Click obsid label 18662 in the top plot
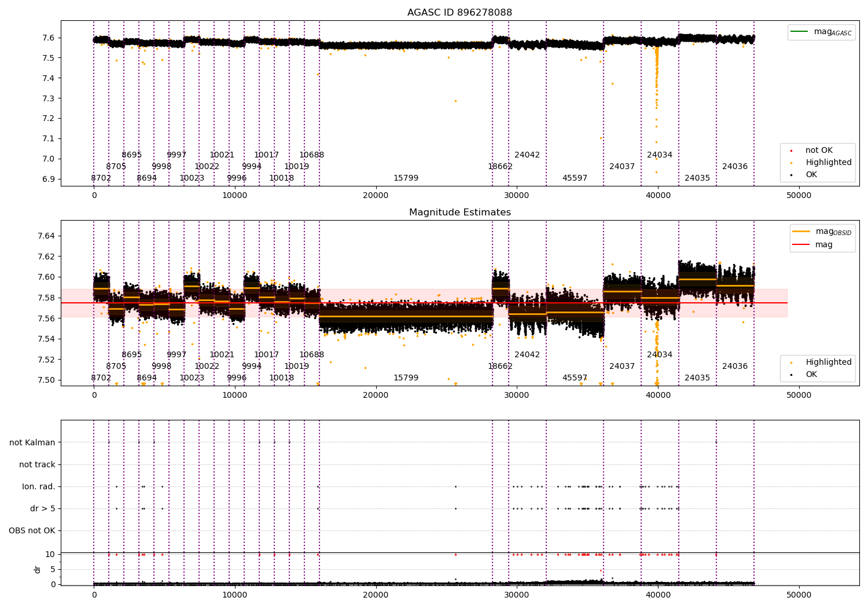Viewport: 868px width, 608px height. (x=501, y=167)
